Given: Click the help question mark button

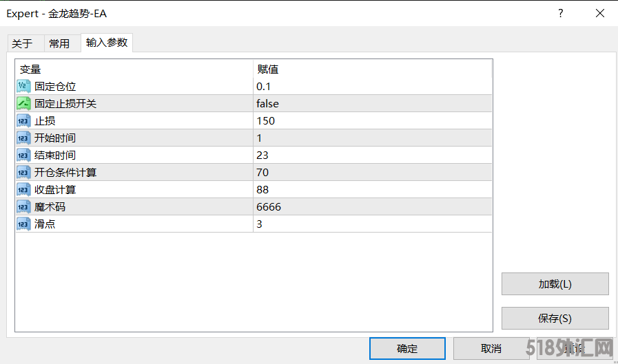Looking at the screenshot, I should coord(561,13).
